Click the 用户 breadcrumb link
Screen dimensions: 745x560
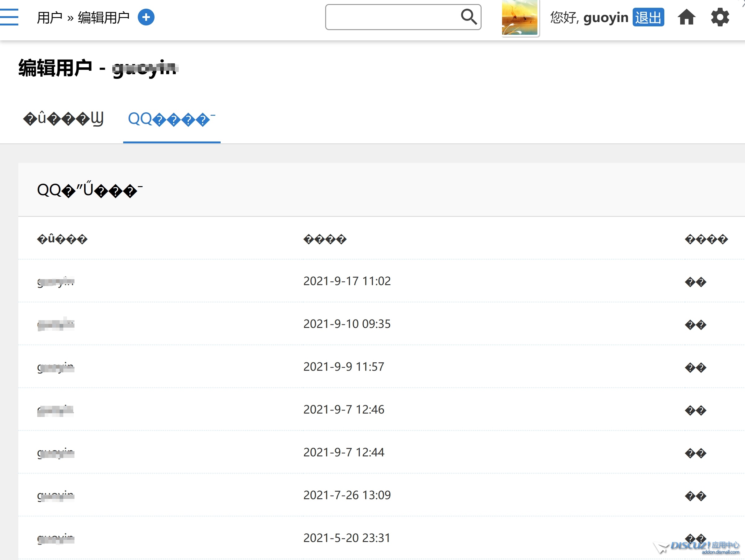[50, 17]
